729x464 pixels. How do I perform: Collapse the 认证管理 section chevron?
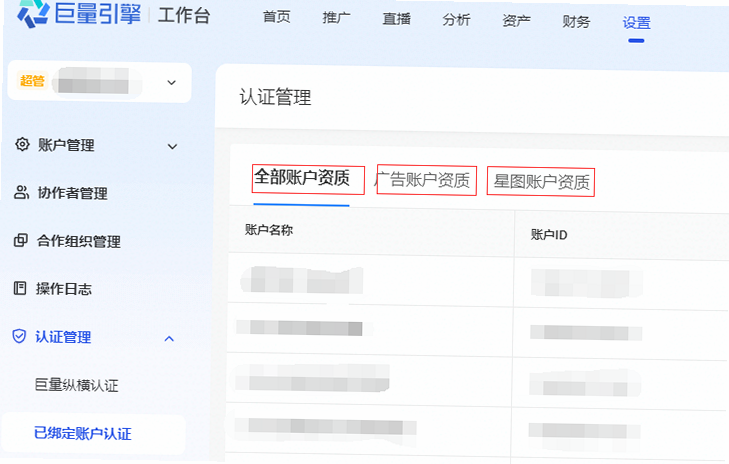[x=169, y=338]
